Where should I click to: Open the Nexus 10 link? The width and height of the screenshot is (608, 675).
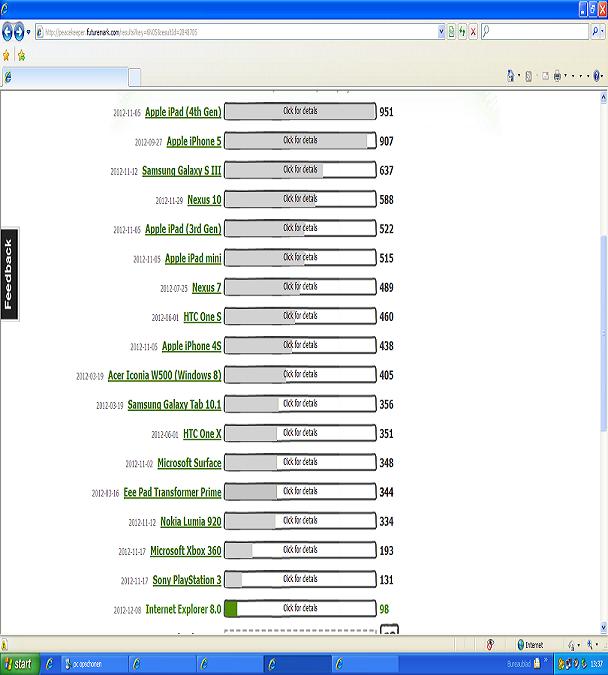click(x=204, y=200)
